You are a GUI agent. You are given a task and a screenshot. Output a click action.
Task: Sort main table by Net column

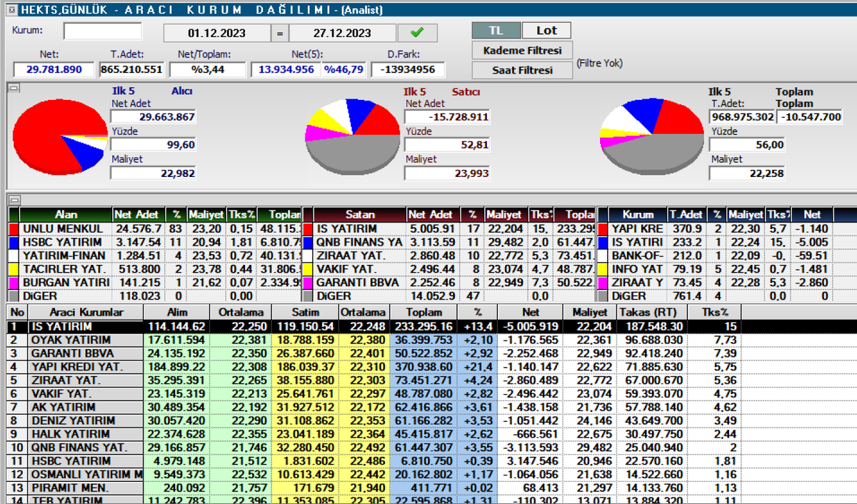pos(529,313)
